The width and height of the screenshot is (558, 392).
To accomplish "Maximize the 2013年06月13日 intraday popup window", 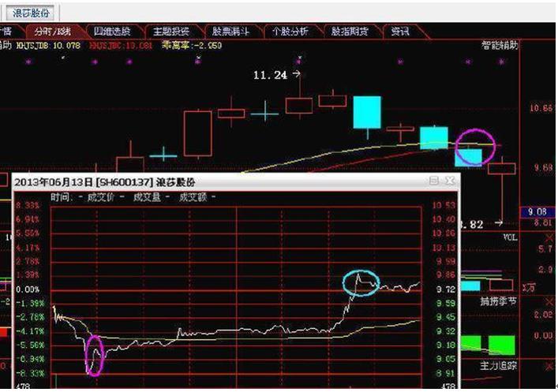I will [434, 181].
